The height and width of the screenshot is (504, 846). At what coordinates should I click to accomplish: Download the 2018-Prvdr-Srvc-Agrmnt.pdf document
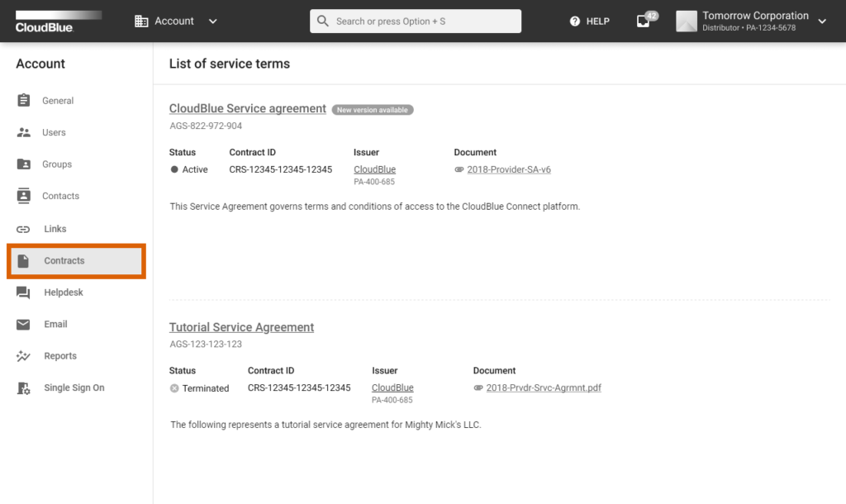click(543, 388)
